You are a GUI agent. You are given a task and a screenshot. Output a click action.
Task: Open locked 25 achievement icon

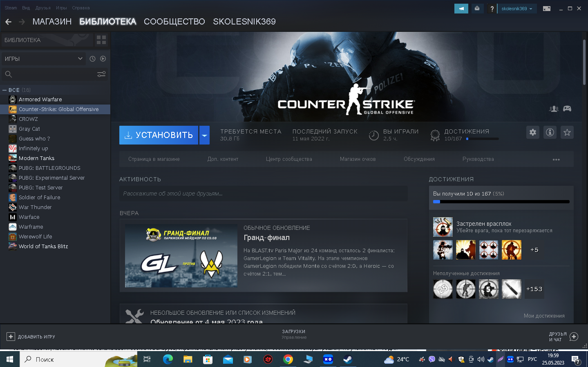click(x=443, y=289)
